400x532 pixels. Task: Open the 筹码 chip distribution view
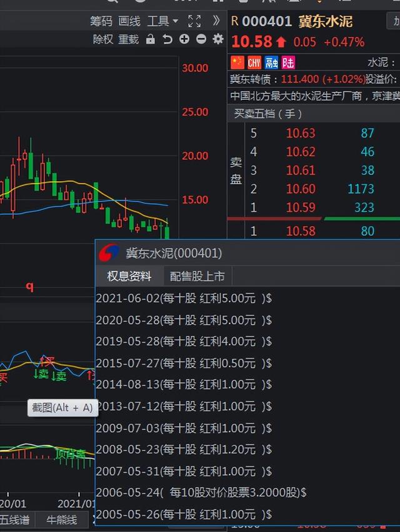101,21
